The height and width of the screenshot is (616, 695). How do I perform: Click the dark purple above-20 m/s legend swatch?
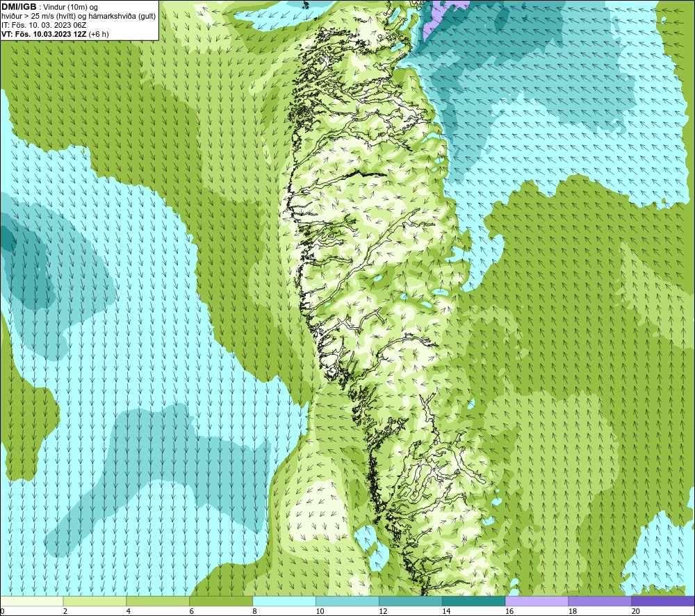pyautogui.click(x=663, y=601)
